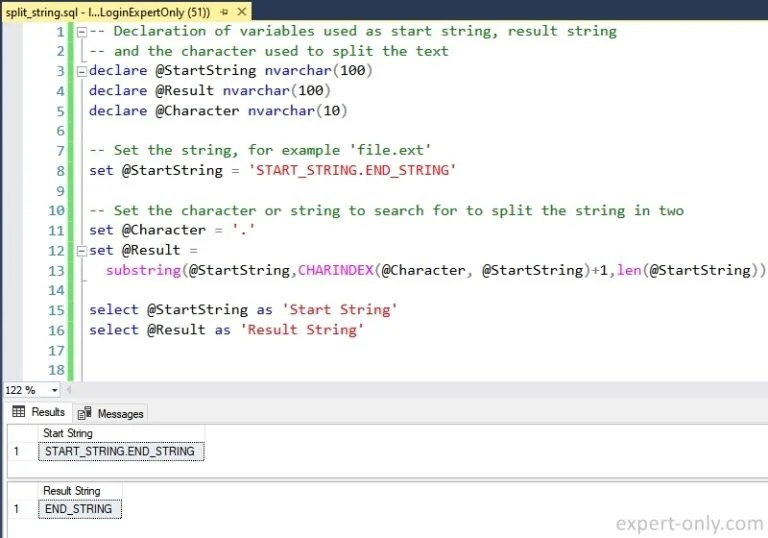Switch to the Messages tab
Image resolution: width=768 pixels, height=538 pixels.
111,414
